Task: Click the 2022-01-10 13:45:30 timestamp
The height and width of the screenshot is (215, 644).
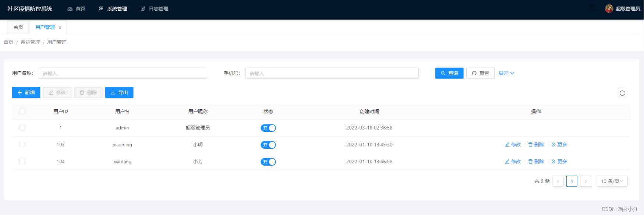Action: (369, 145)
